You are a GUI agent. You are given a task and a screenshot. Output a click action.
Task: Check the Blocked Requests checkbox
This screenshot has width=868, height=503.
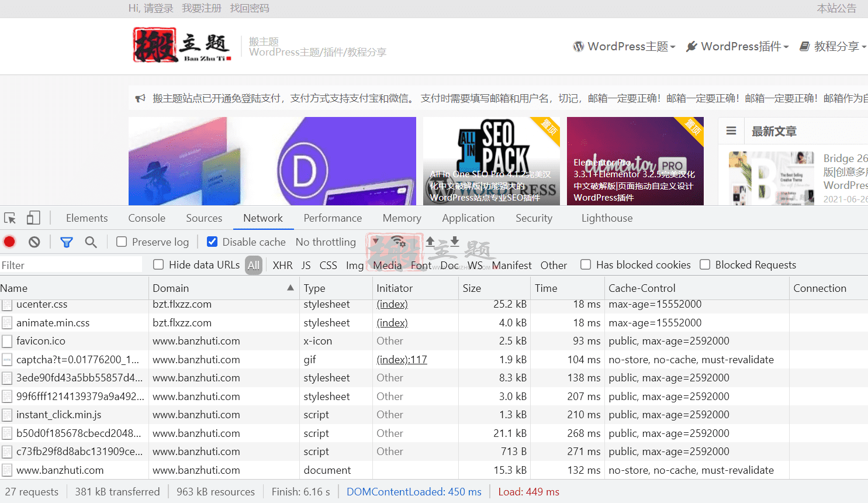click(x=705, y=264)
